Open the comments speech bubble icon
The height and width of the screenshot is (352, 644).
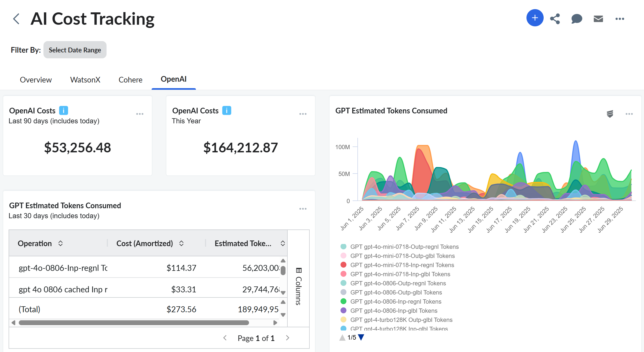(x=576, y=19)
